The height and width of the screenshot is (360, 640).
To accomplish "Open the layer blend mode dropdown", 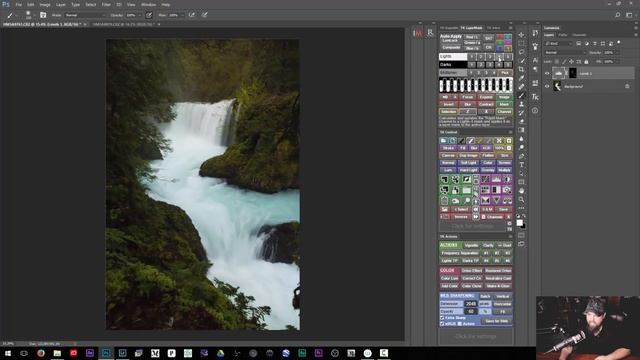I will click(565, 53).
